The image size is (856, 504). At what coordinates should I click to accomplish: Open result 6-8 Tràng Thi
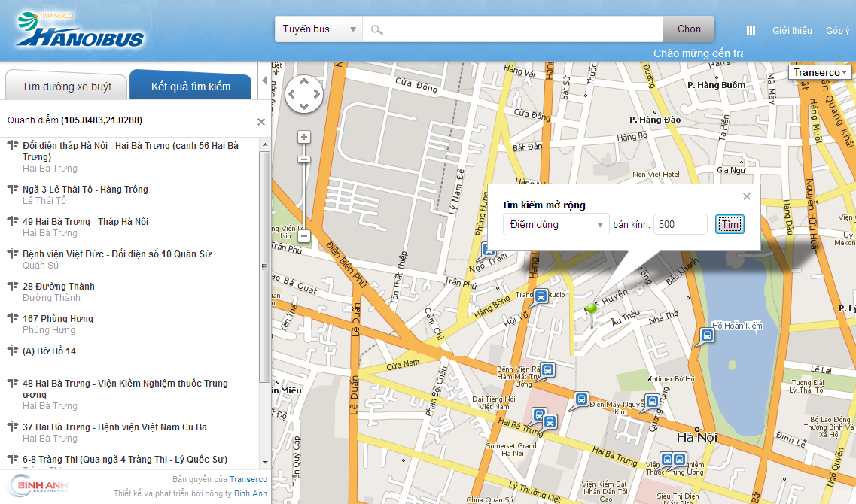[x=125, y=460]
